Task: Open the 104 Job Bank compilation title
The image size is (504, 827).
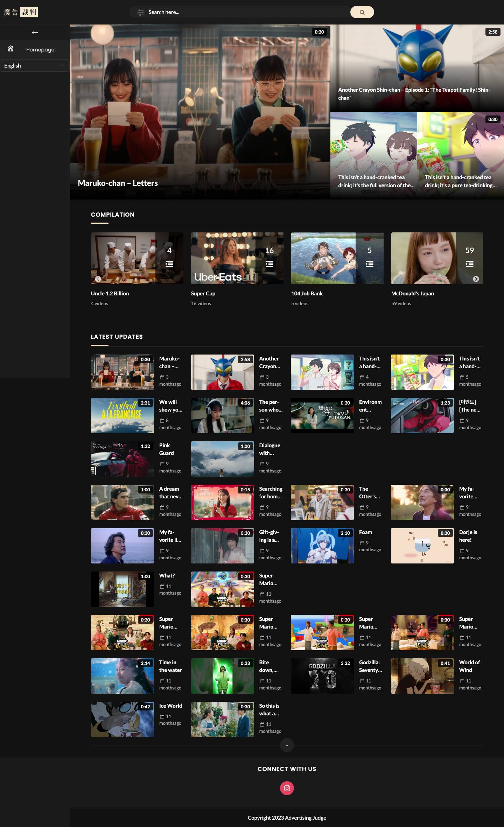Action: click(307, 294)
